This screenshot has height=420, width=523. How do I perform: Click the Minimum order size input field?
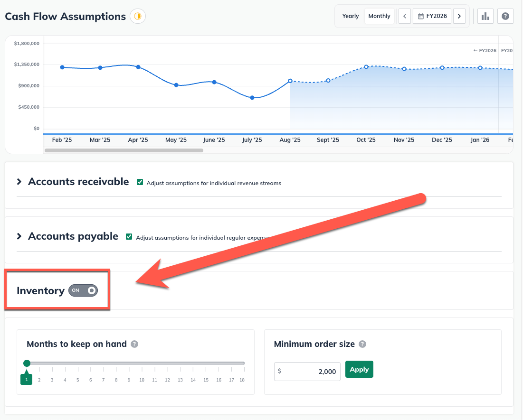point(307,371)
